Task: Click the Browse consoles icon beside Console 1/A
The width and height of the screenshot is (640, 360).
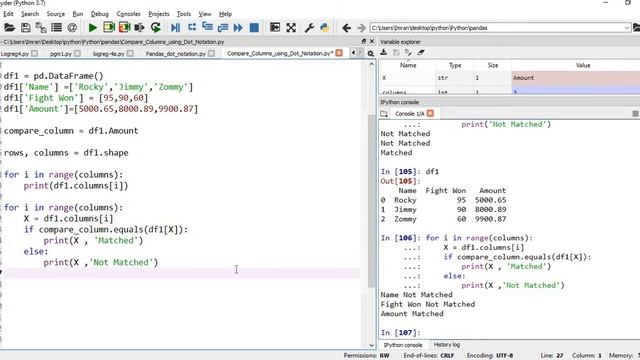Action: click(x=384, y=113)
